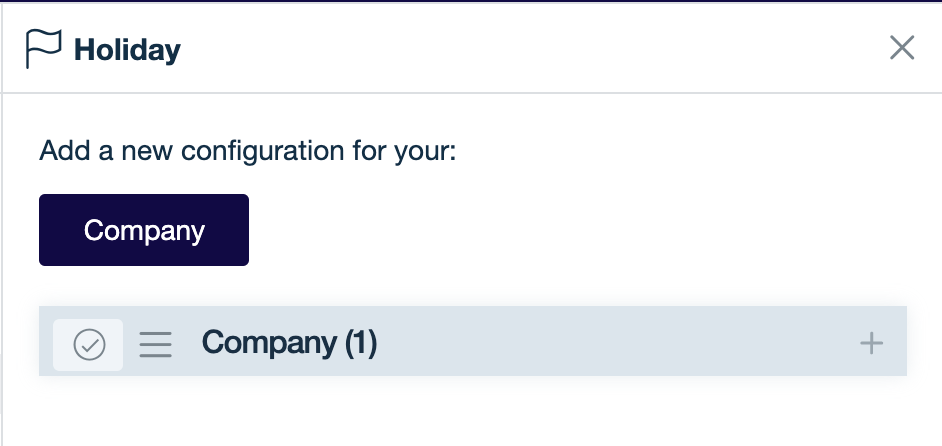Click the three-line drag handle icon

point(155,345)
